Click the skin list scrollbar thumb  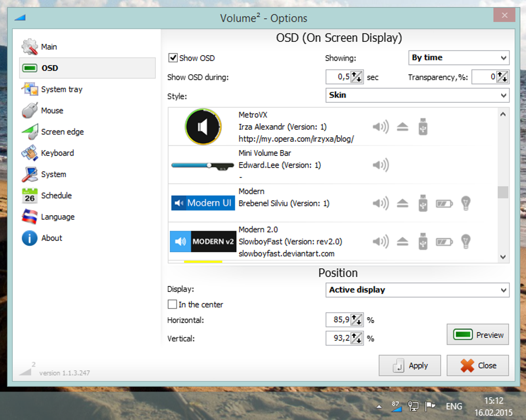(503, 192)
